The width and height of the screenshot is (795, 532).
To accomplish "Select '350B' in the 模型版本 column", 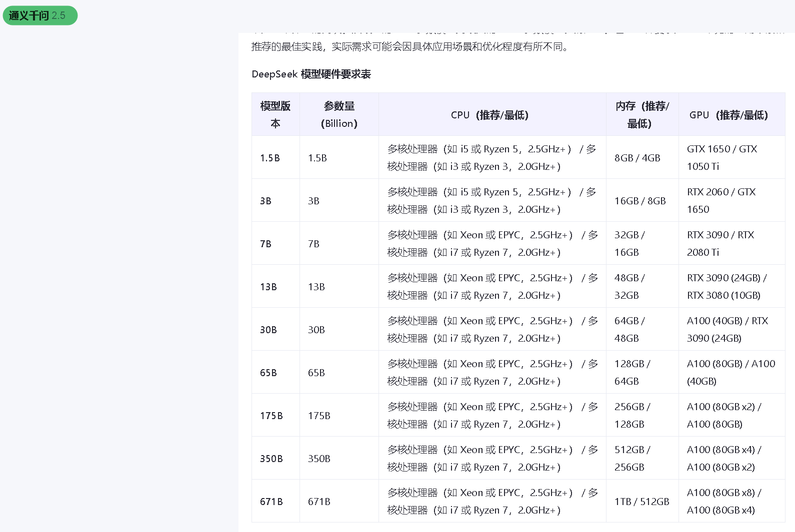I will [x=271, y=459].
